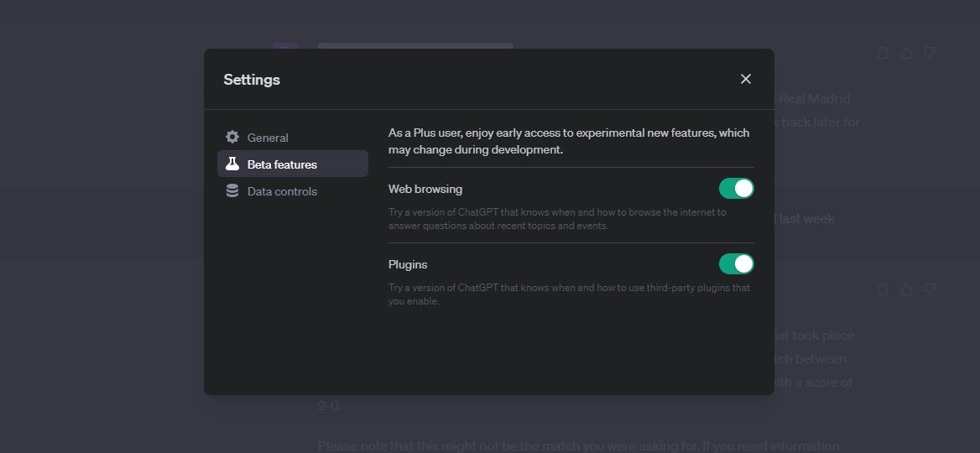The height and width of the screenshot is (453, 980).
Task: Turn off the Plugins toggle
Action: [736, 264]
